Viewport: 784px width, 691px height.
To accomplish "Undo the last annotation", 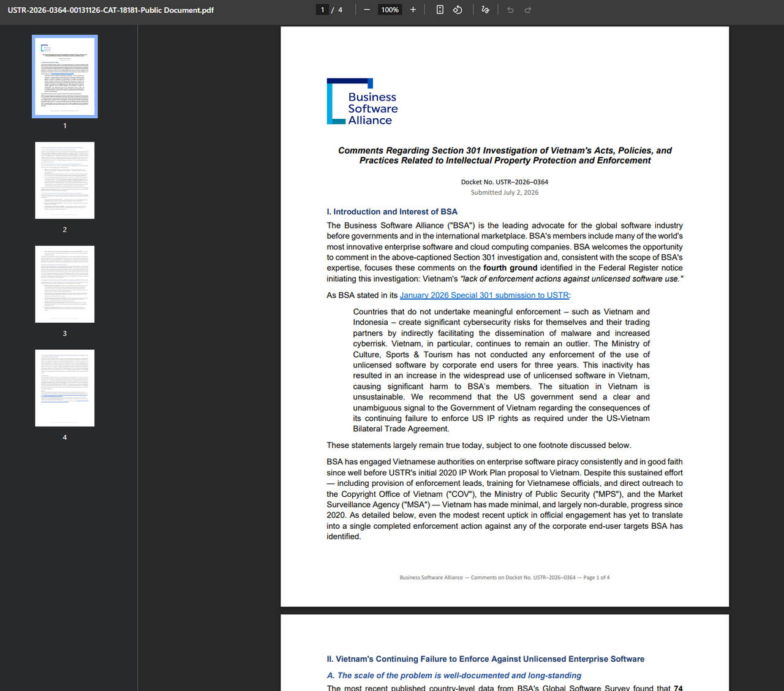I will [x=510, y=10].
